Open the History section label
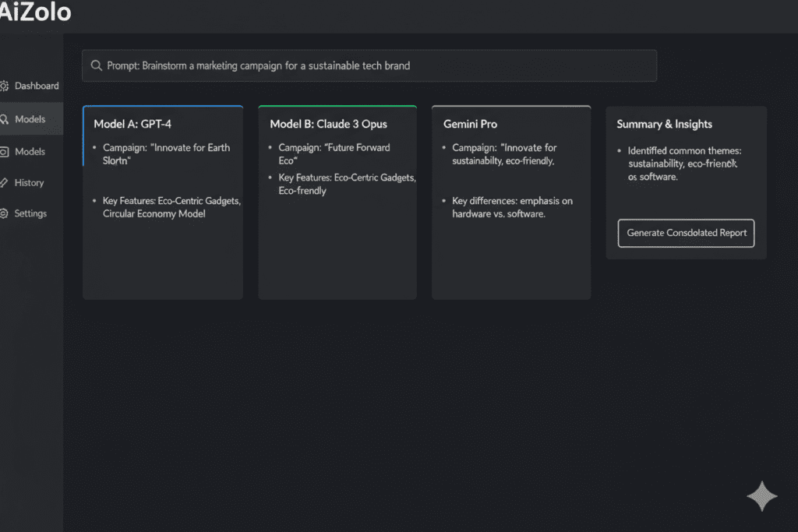Screen dimensions: 798x532 pyautogui.click(x=30, y=182)
